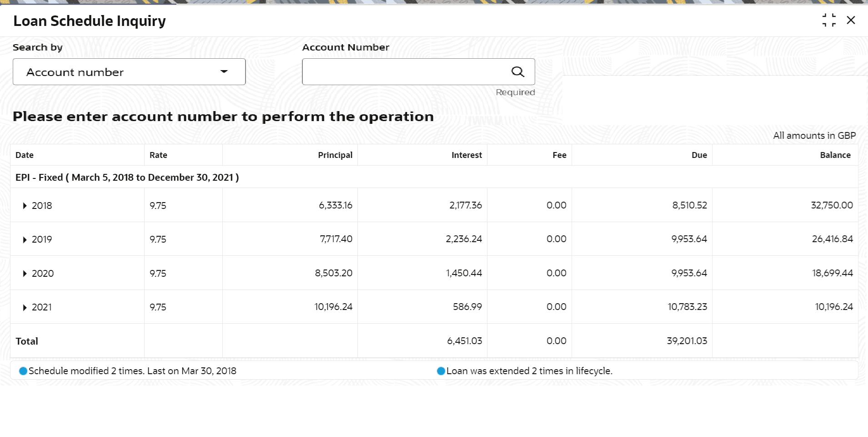Click the Due column header
The image size is (868, 437).
[699, 155]
